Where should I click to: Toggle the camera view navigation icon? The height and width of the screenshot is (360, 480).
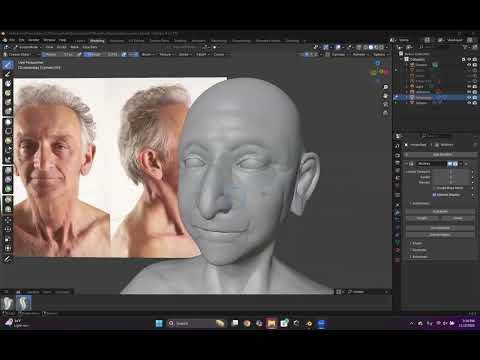pos(386,104)
